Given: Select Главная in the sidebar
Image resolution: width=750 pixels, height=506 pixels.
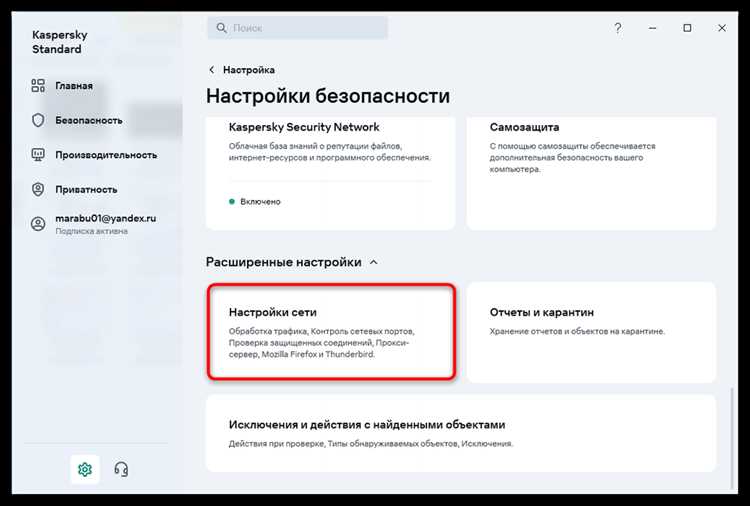Looking at the screenshot, I should point(74,86).
